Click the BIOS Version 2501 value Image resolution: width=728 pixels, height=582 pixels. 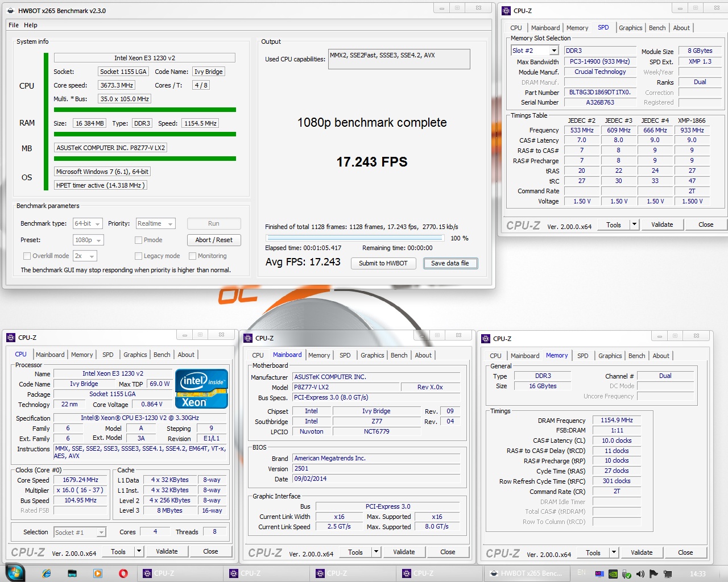pos(377,469)
